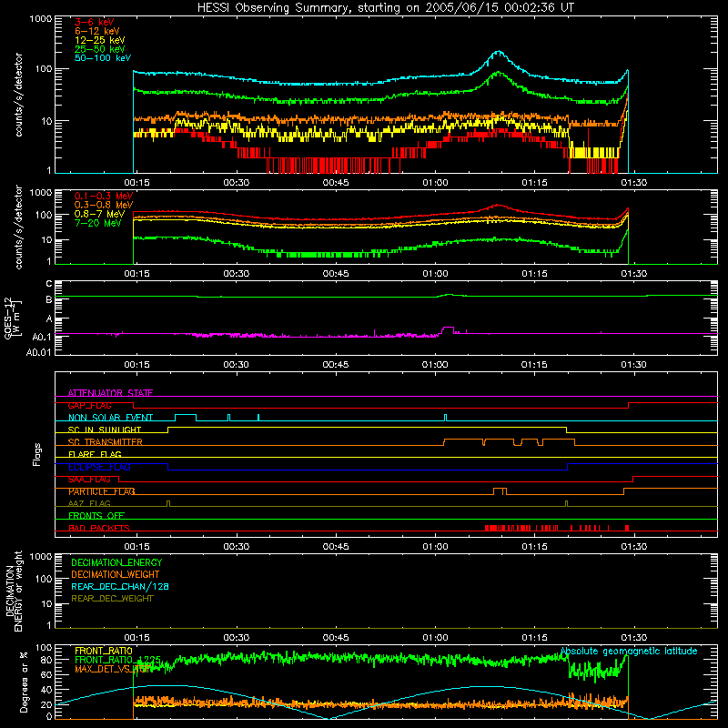This screenshot has height=728, width=728.
Task: Click the Absolute geomagnetic latitude label
Action: pos(629,651)
